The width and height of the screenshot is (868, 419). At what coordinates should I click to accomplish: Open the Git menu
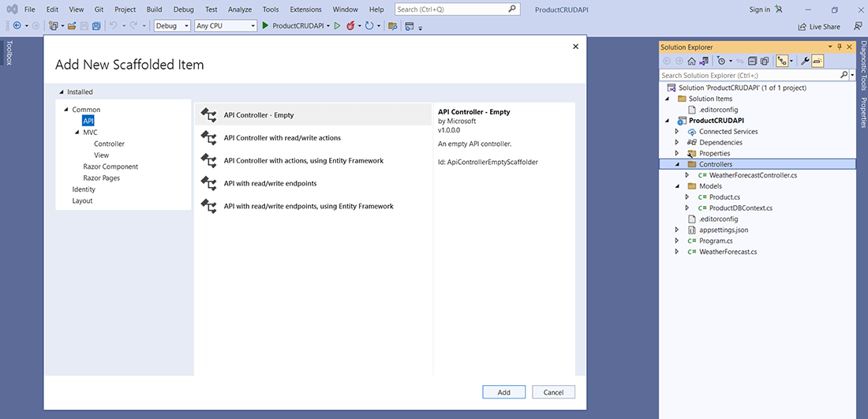pyautogui.click(x=99, y=9)
